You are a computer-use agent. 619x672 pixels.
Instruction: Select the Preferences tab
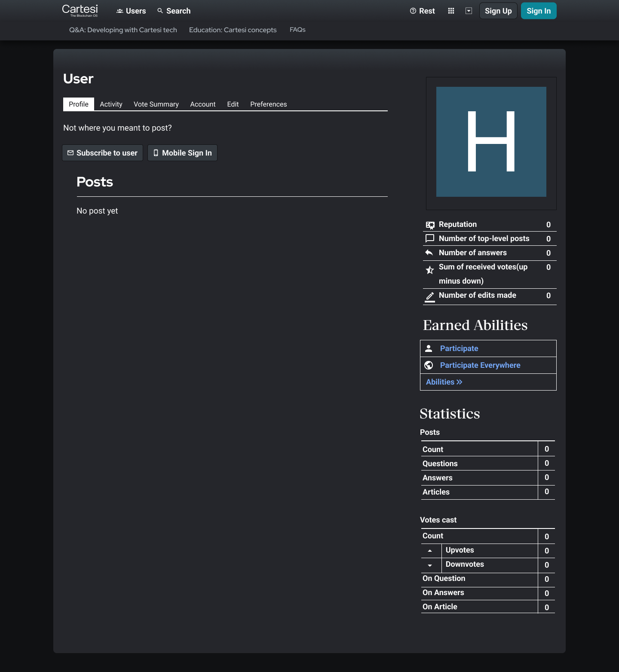pyautogui.click(x=268, y=104)
